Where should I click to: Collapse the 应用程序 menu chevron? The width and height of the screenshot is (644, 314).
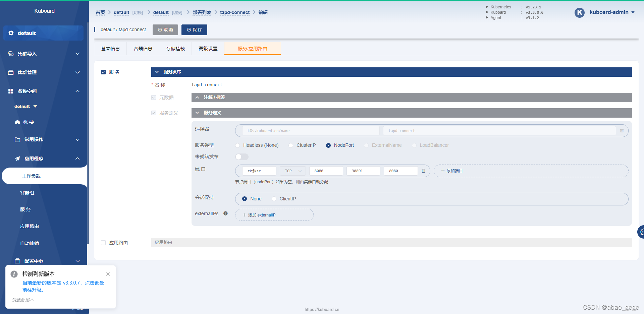tap(77, 159)
